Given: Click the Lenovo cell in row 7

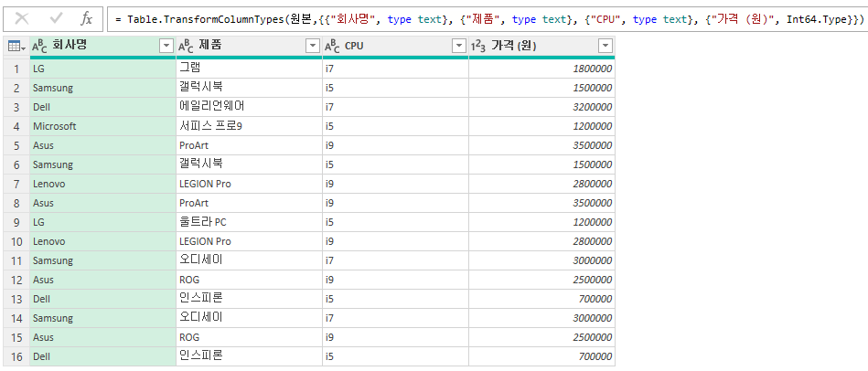Looking at the screenshot, I should (103, 184).
